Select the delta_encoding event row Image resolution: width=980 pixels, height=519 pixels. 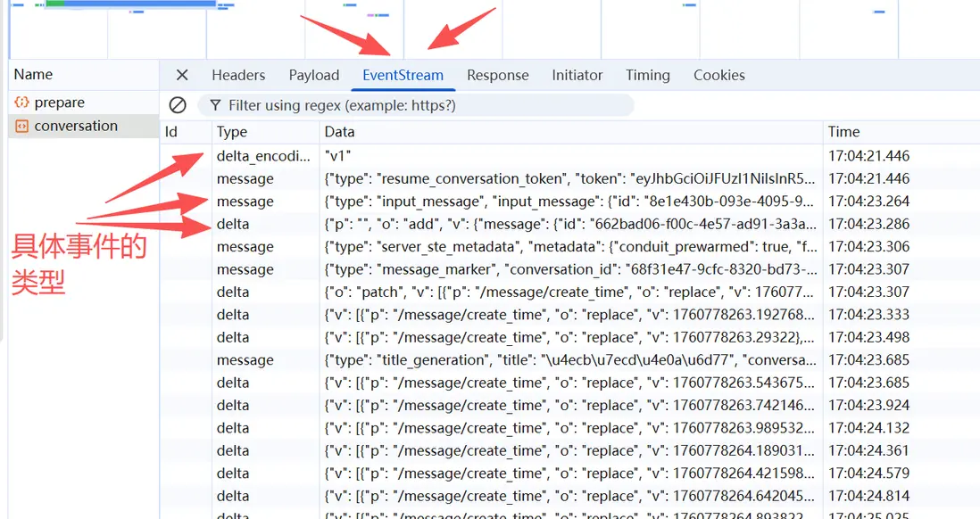point(571,155)
